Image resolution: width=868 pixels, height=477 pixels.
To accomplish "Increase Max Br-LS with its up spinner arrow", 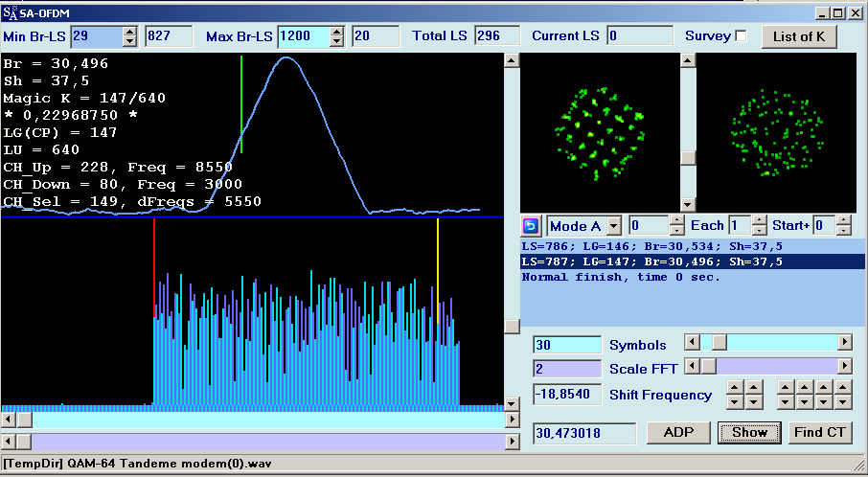I will (x=336, y=32).
